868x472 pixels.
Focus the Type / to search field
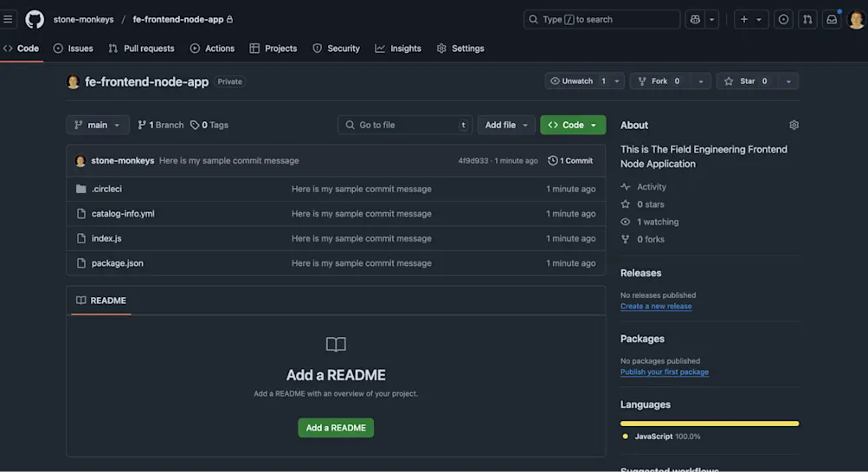click(601, 19)
